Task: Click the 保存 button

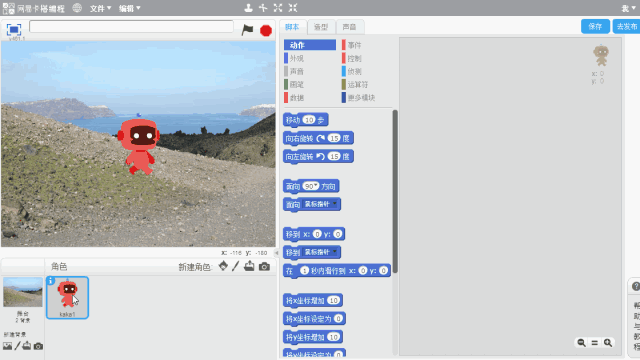Action: coord(595,27)
